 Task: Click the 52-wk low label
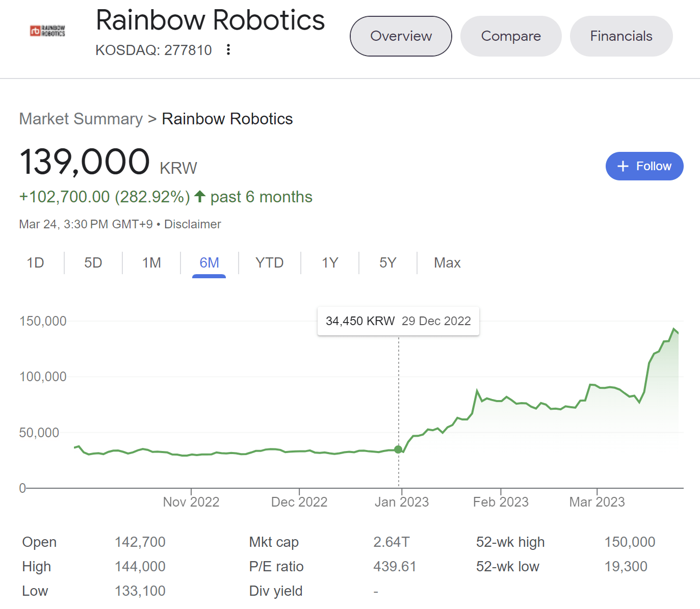pos(508,566)
